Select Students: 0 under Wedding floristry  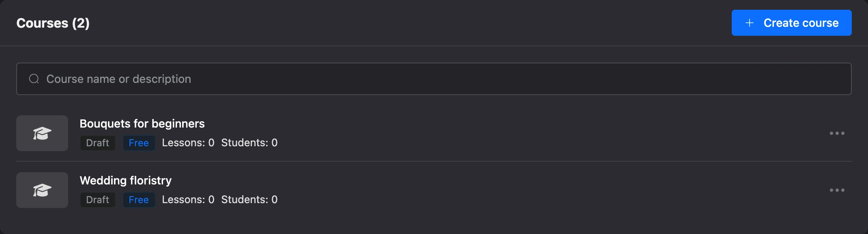click(249, 200)
